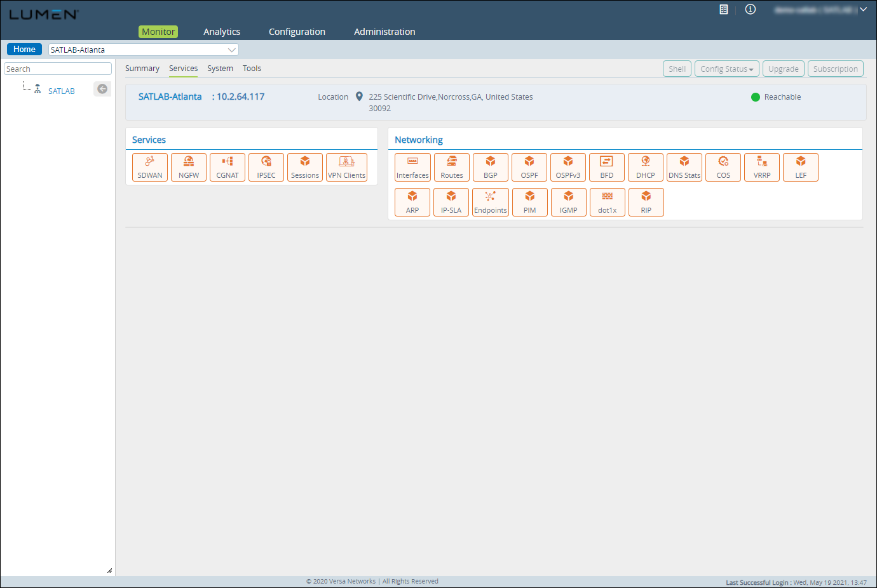Switch to the System tab
877x588 pixels.
(220, 68)
